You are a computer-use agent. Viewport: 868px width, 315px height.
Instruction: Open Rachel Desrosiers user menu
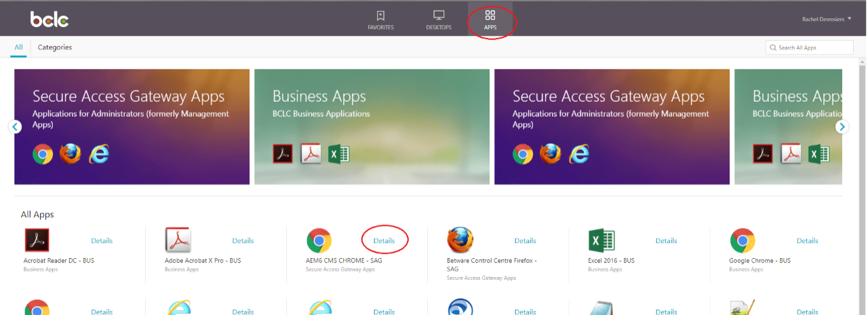827,19
